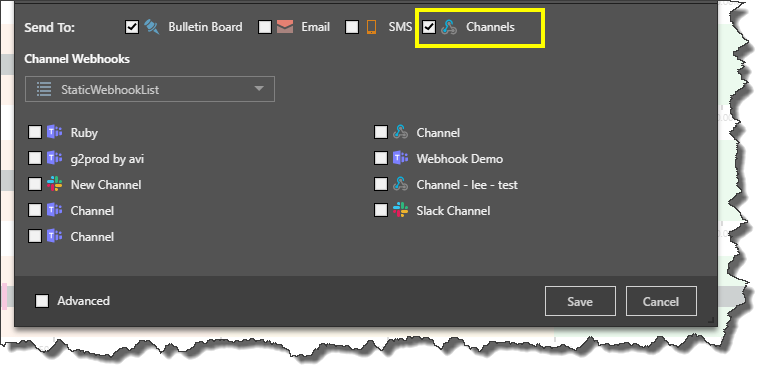Click the webhook icon beside Channel - lee - test
The width and height of the screenshot is (772, 378).
pyautogui.click(x=400, y=185)
